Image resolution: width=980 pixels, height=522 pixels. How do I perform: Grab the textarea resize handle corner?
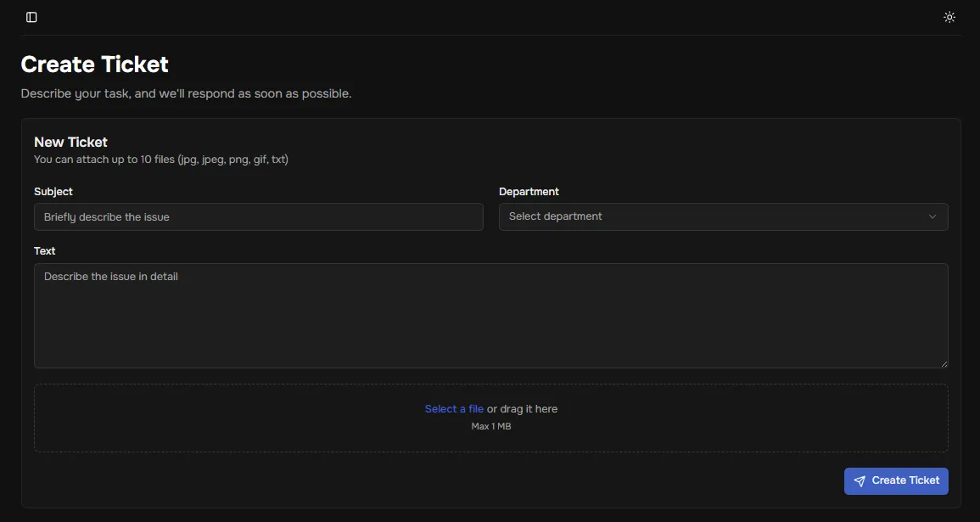[944, 363]
